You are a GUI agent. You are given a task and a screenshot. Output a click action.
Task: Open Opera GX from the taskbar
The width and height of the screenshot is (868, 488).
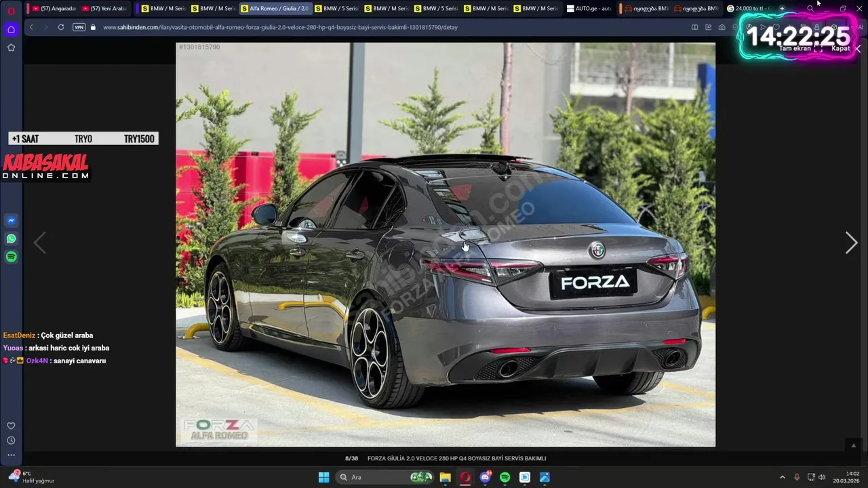pyautogui.click(x=465, y=477)
